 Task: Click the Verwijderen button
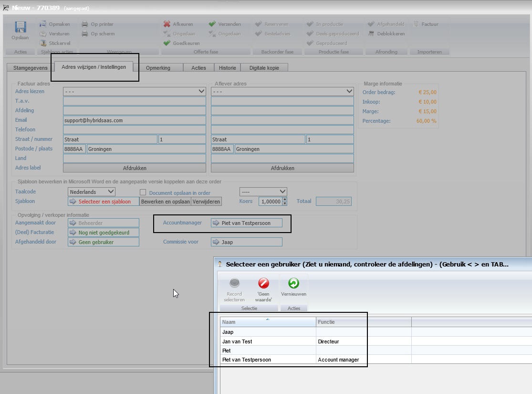tap(206, 202)
